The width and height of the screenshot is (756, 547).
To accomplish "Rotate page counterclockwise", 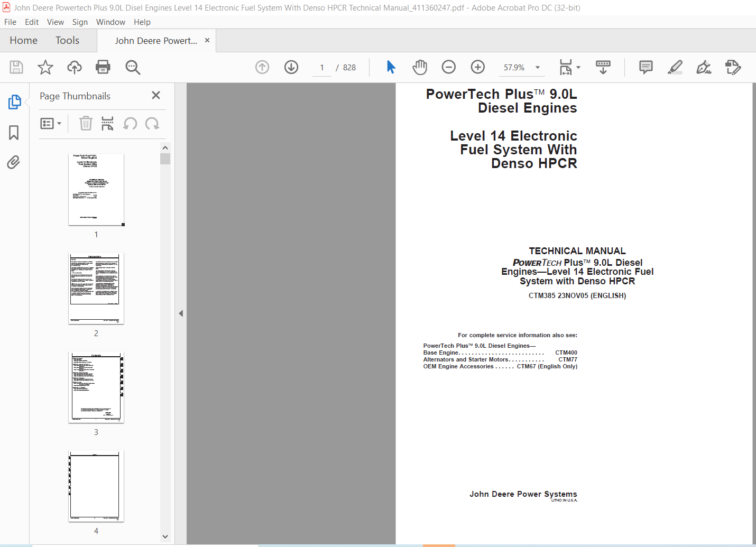I will [x=130, y=124].
